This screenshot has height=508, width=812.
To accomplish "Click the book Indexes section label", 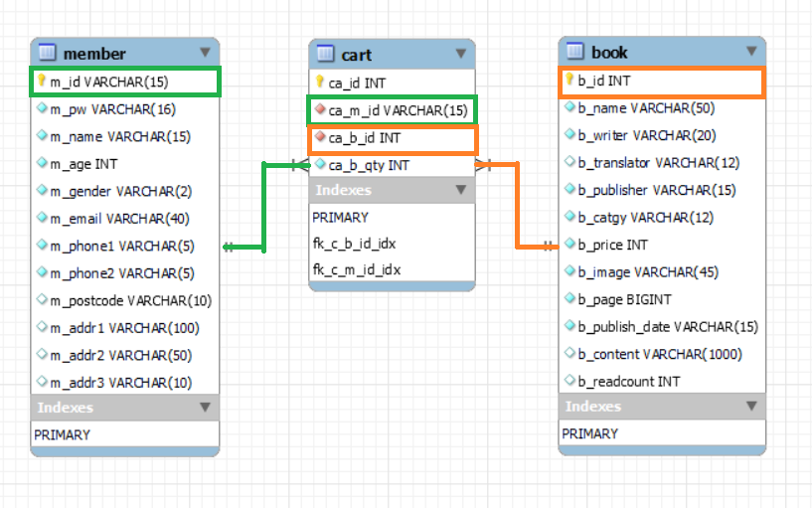I will click(593, 407).
